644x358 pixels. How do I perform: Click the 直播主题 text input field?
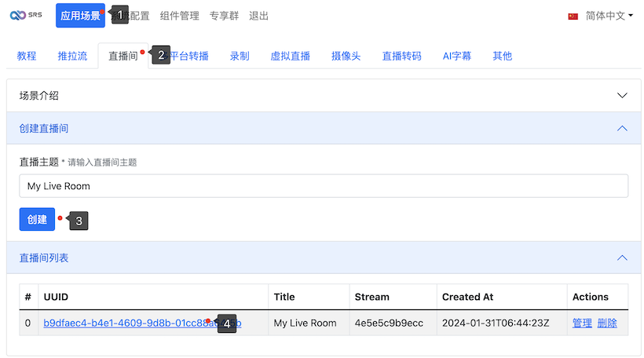coord(324,186)
